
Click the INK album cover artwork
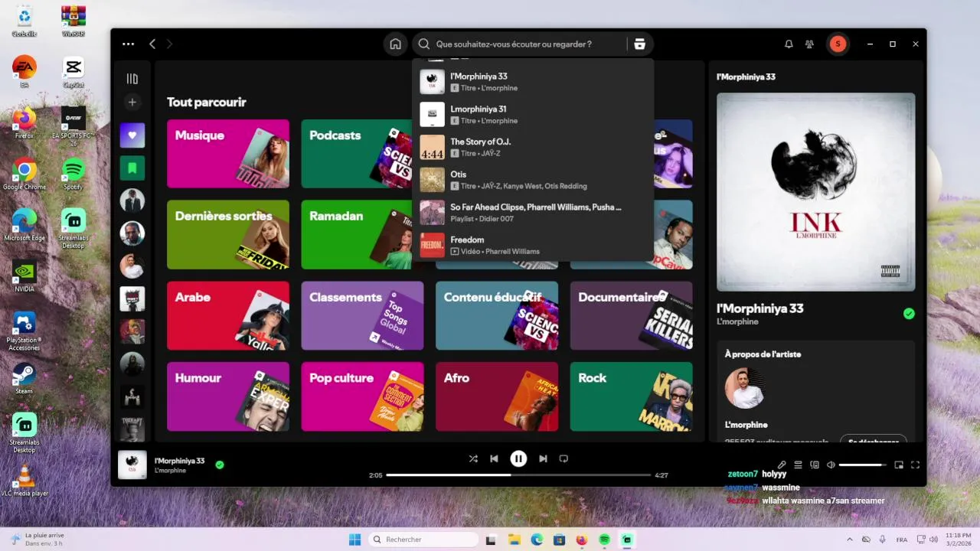pos(816,192)
